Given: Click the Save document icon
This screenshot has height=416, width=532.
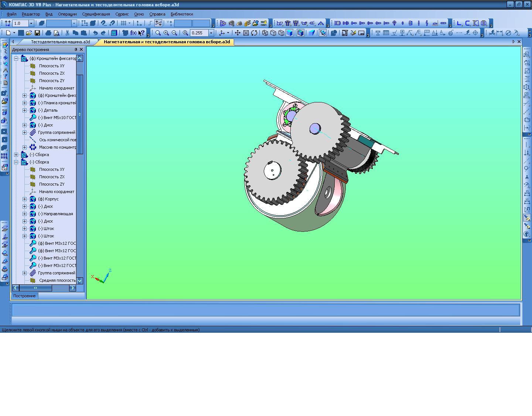Looking at the screenshot, I should point(37,33).
